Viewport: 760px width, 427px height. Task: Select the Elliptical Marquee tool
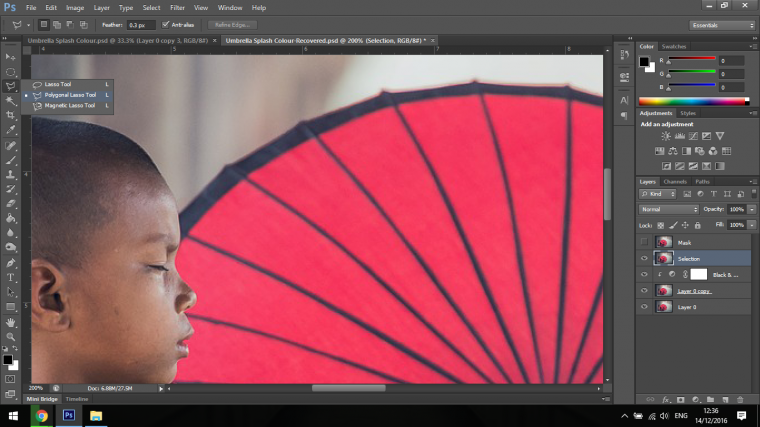11,72
